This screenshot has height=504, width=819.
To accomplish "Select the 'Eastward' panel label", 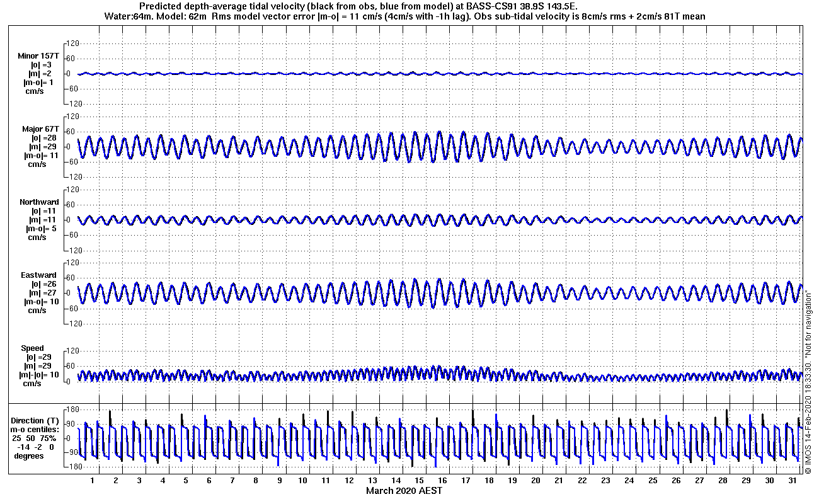I will click(39, 275).
